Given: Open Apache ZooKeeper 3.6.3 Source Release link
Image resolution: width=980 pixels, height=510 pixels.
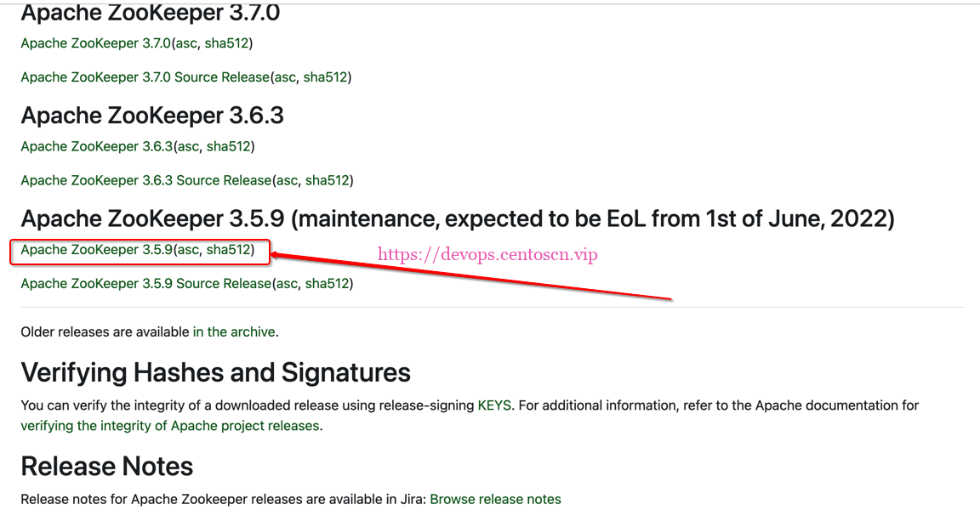Looking at the screenshot, I should click(x=145, y=180).
